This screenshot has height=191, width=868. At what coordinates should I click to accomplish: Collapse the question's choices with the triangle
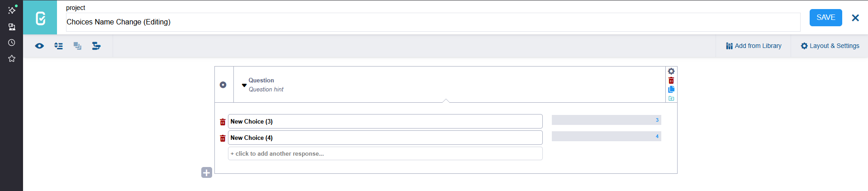(x=244, y=85)
